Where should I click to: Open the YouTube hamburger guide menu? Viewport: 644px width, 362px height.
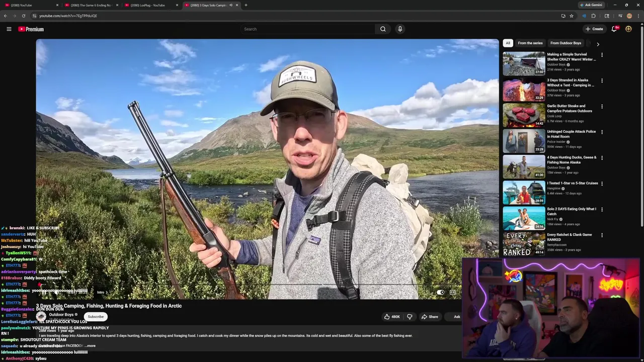(x=9, y=29)
